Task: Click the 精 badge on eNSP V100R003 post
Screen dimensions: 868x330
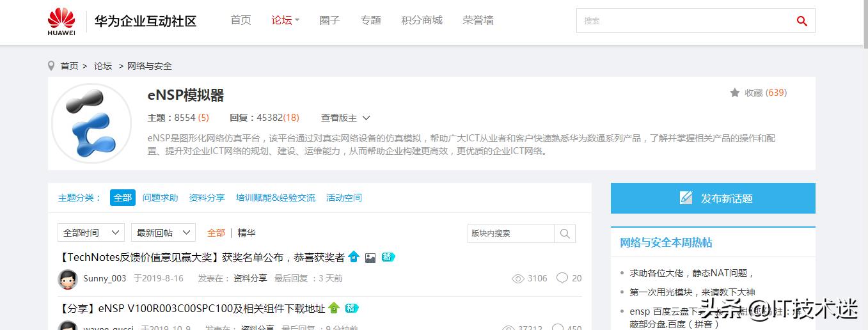Action: click(352, 308)
